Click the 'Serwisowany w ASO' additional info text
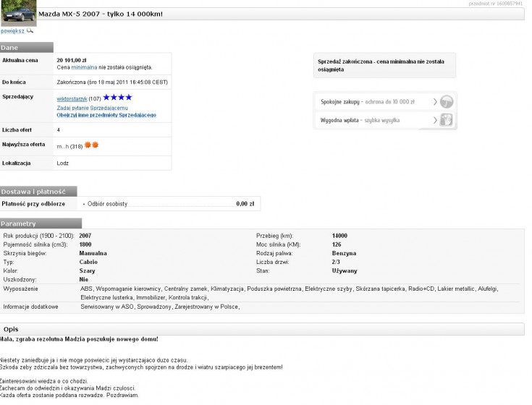Image resolution: width=532 pixels, height=405 pixels. [107, 307]
